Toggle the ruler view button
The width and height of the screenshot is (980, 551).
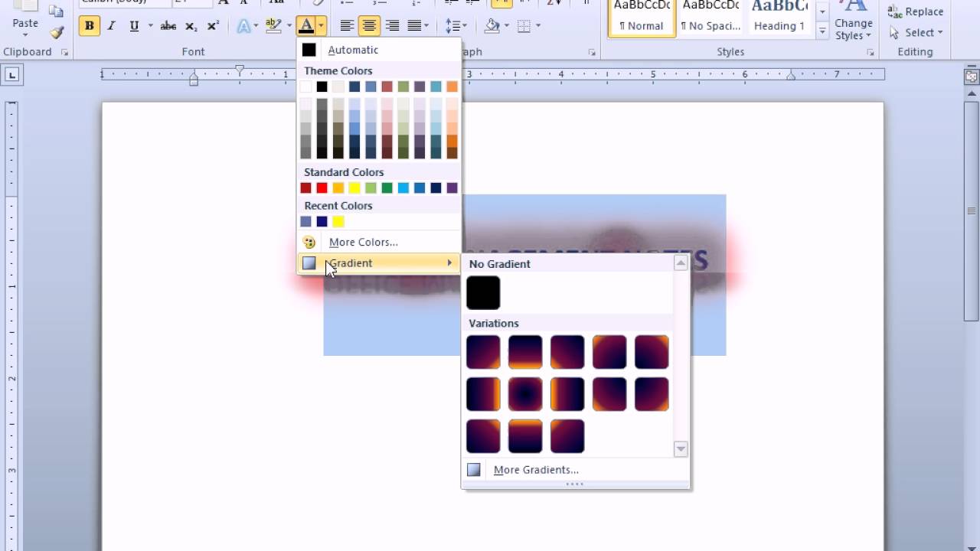(972, 76)
